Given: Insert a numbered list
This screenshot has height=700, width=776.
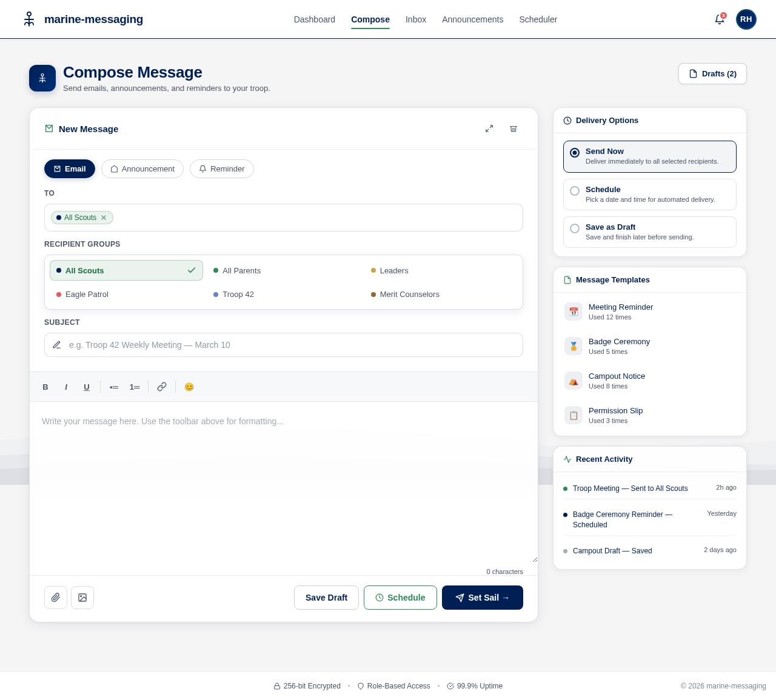Looking at the screenshot, I should click(x=134, y=387).
